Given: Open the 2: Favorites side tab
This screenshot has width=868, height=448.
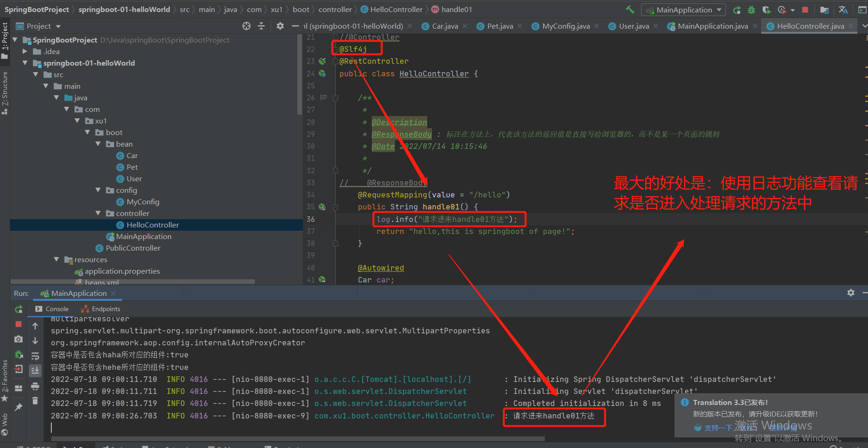Looking at the screenshot, I should [5, 380].
